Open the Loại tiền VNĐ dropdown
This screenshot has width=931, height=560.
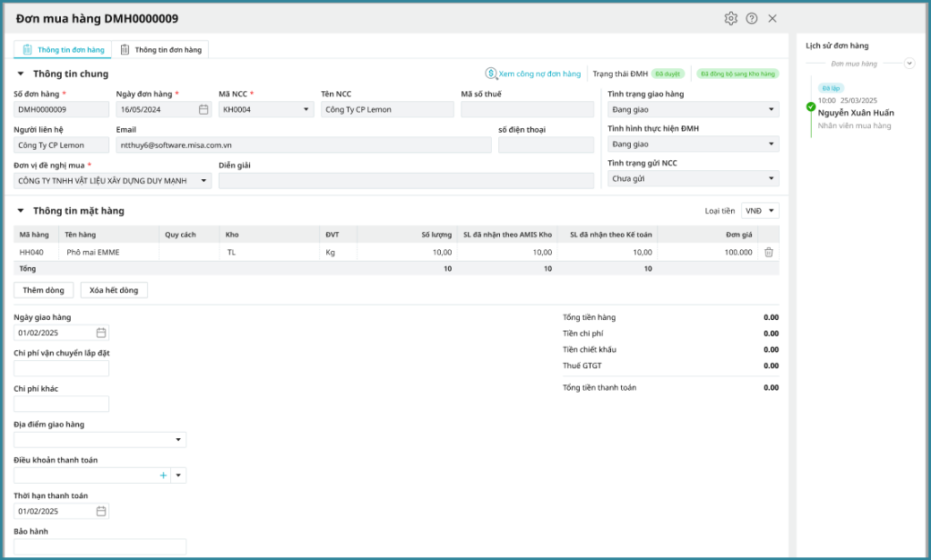pyautogui.click(x=760, y=211)
